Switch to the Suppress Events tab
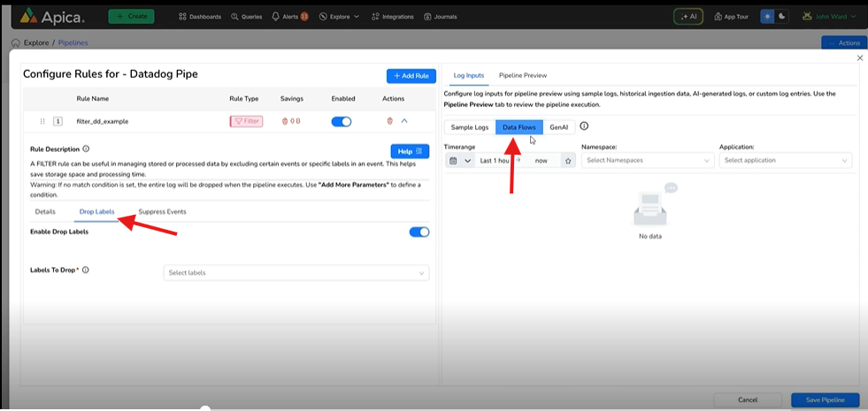The height and width of the screenshot is (411, 868). tap(162, 212)
